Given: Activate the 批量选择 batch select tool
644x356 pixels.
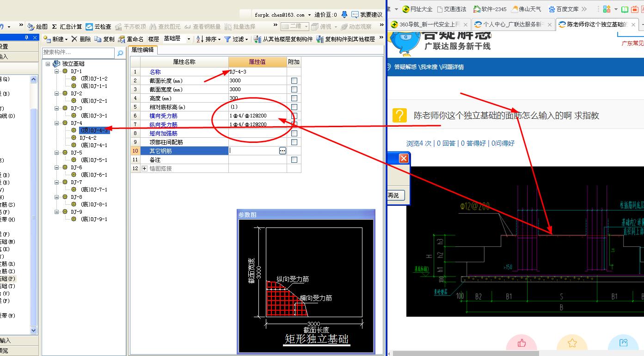Looking at the screenshot, I should [240, 27].
